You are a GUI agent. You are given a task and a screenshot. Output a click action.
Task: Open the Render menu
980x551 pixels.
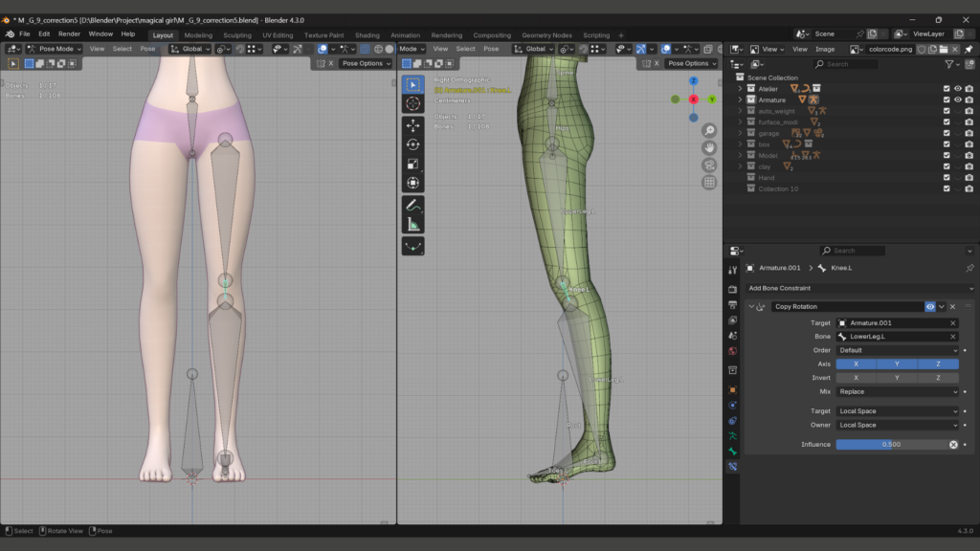69,34
